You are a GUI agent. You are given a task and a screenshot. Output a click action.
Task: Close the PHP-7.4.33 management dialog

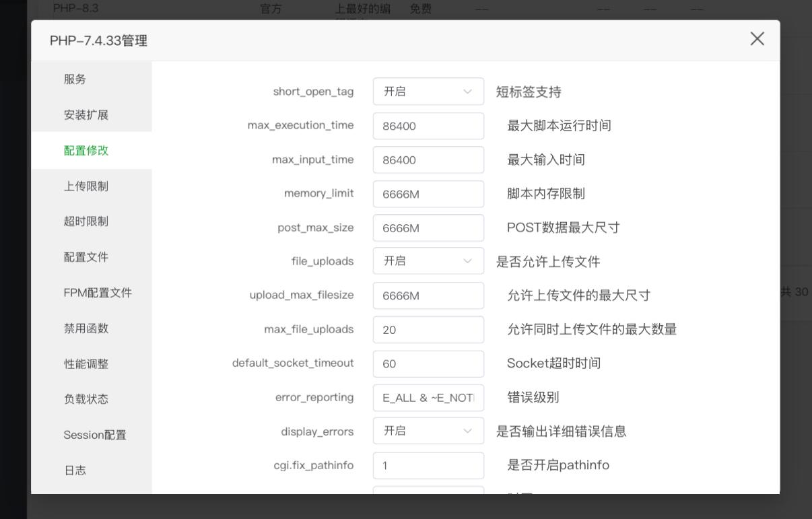757,39
